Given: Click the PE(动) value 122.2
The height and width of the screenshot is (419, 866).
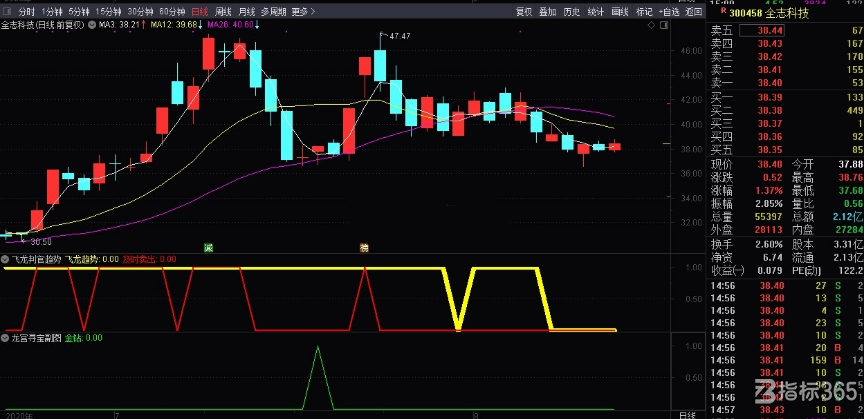Looking at the screenshot, I should coord(852,271).
